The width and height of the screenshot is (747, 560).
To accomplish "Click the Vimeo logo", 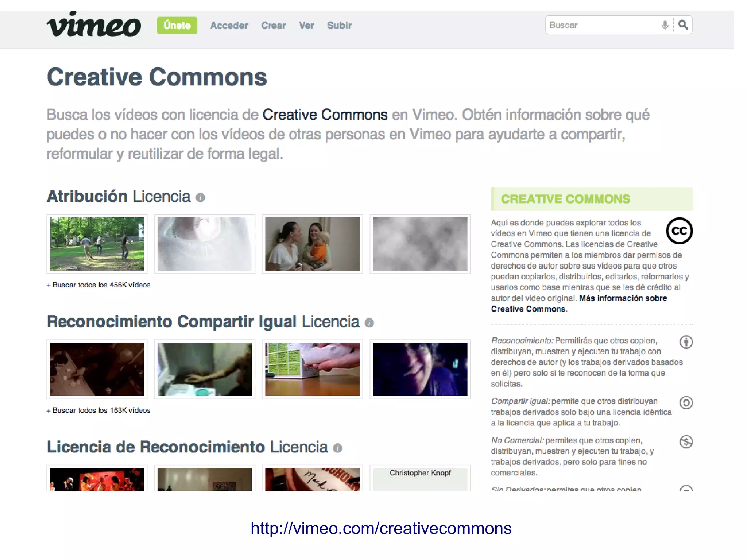I will point(94,25).
